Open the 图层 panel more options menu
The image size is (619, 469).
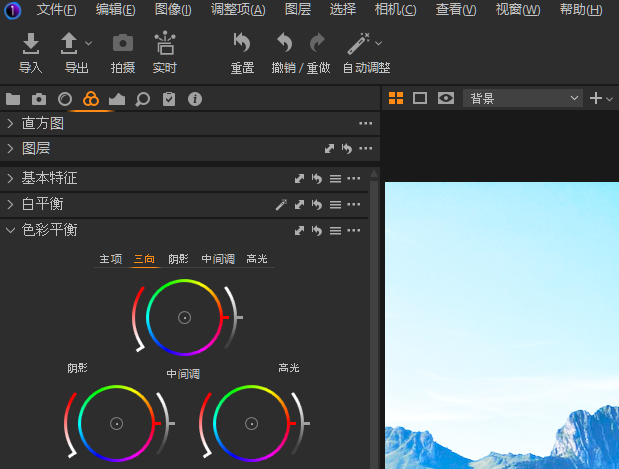click(x=366, y=148)
